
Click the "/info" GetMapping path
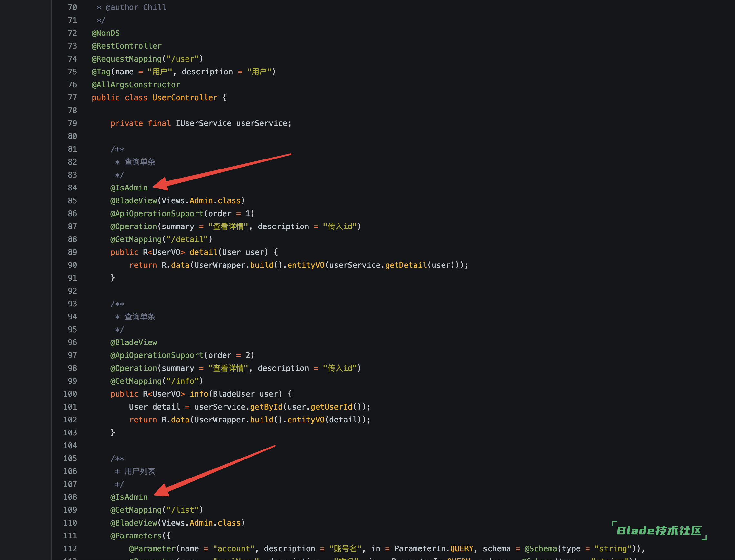(x=182, y=381)
